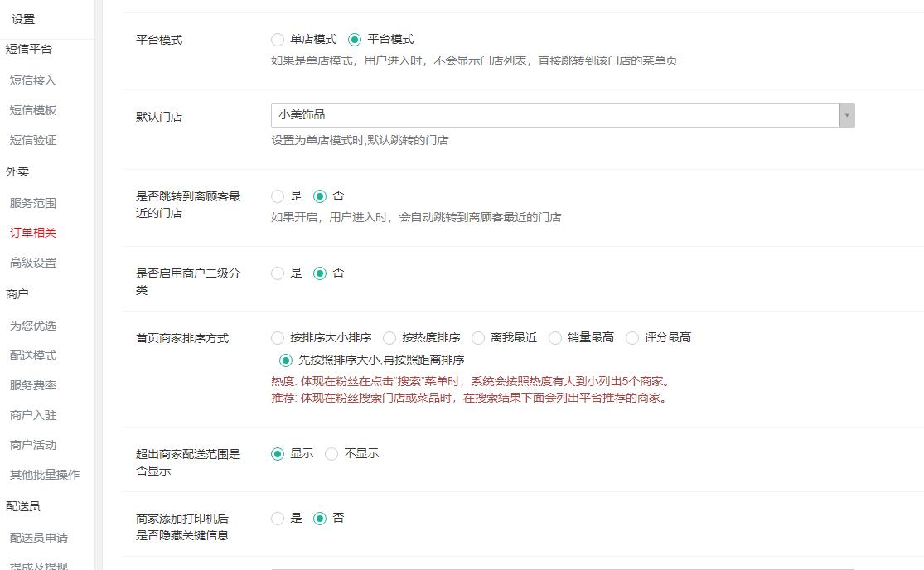Open 订单相关 in the sidebar
924x570 pixels.
pyautogui.click(x=33, y=233)
